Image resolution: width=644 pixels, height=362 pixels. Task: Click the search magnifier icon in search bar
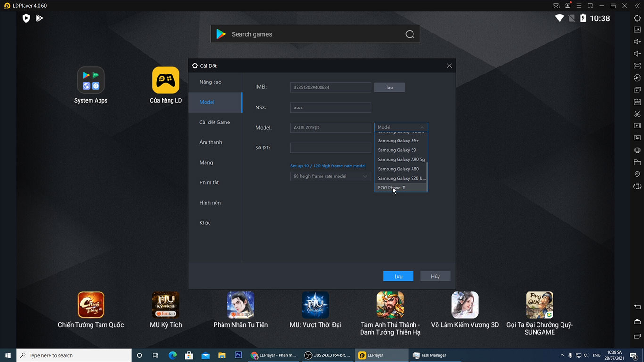410,34
